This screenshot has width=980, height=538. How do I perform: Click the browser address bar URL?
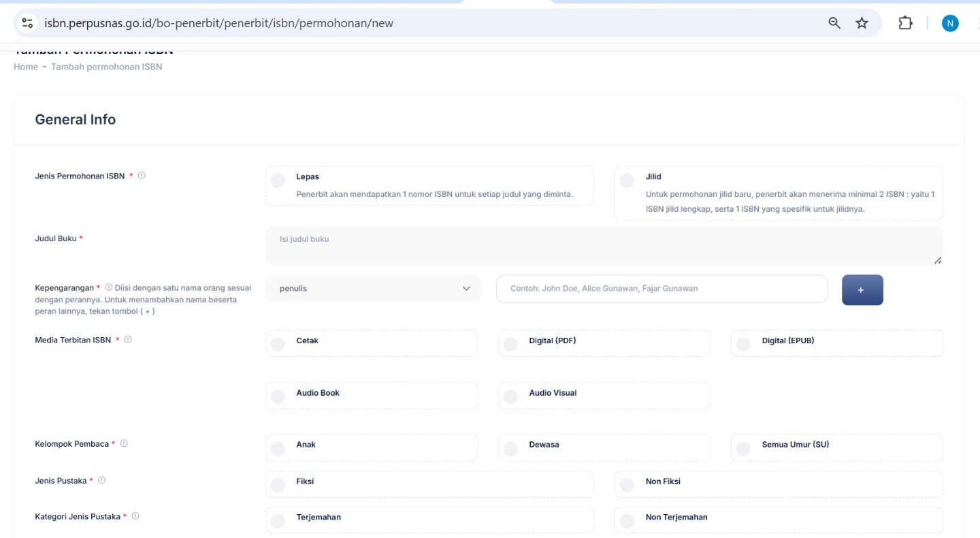pos(218,23)
